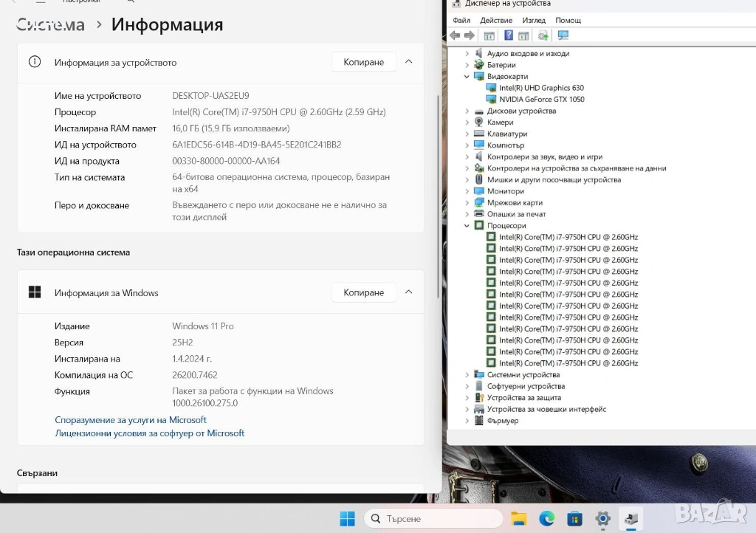The image size is (756, 533).
Task: Click the update driver toolbar icon
Action: [543, 35]
